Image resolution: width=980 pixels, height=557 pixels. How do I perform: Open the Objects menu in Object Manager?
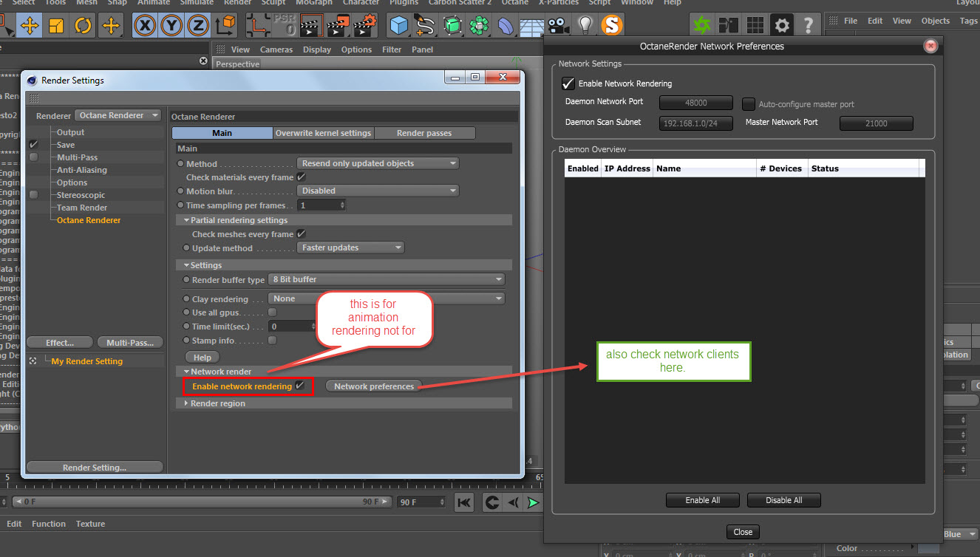(936, 21)
